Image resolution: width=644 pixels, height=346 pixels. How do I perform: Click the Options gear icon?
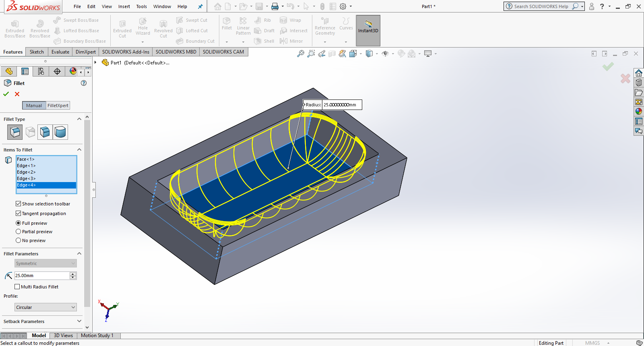pos(343,6)
